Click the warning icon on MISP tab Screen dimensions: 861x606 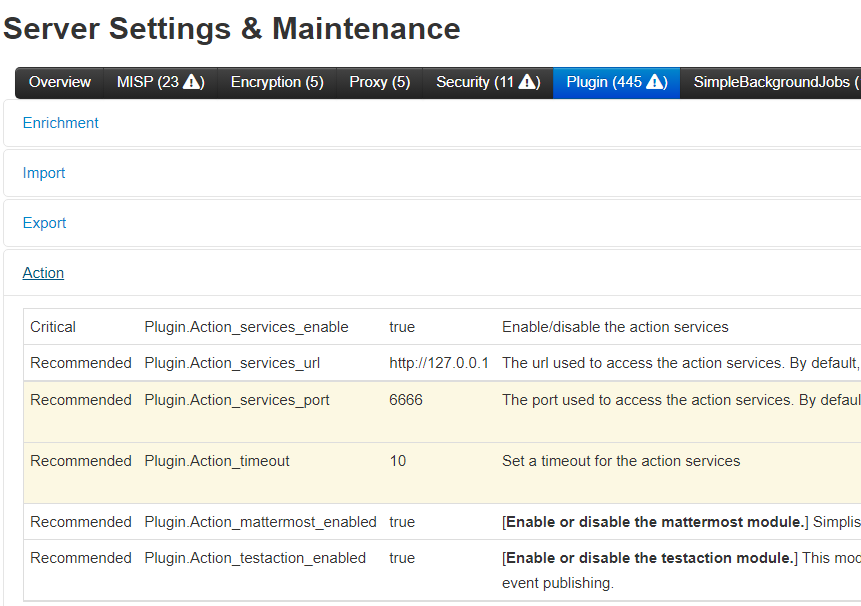197,83
